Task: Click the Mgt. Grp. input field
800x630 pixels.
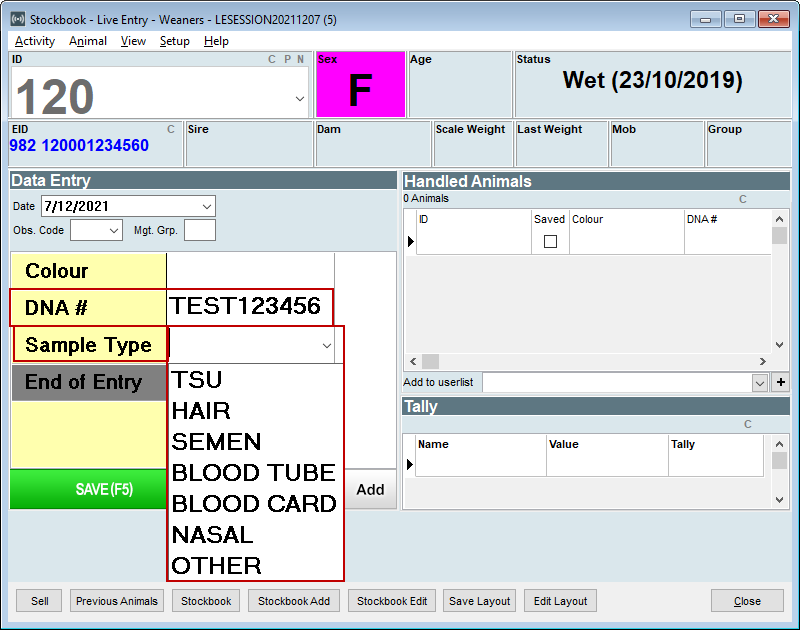Action: (x=199, y=230)
